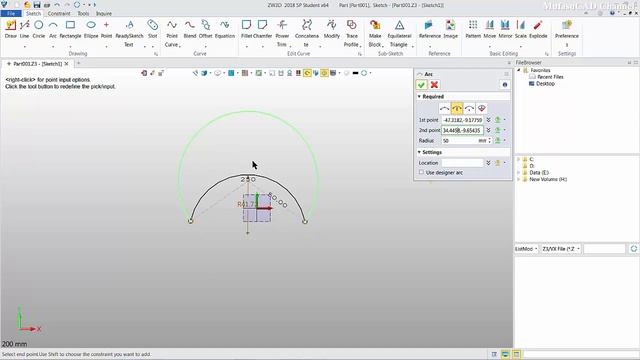Select the Fillet tool
Viewport: 640px width, 360px height.
(x=247, y=29)
